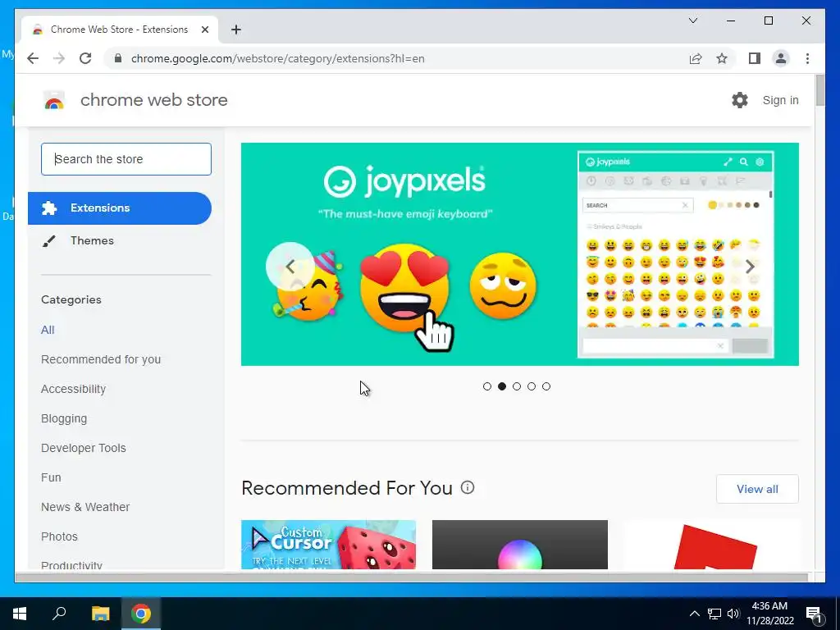View site information via the lock icon
Screen dimensions: 840x630
[118, 58]
